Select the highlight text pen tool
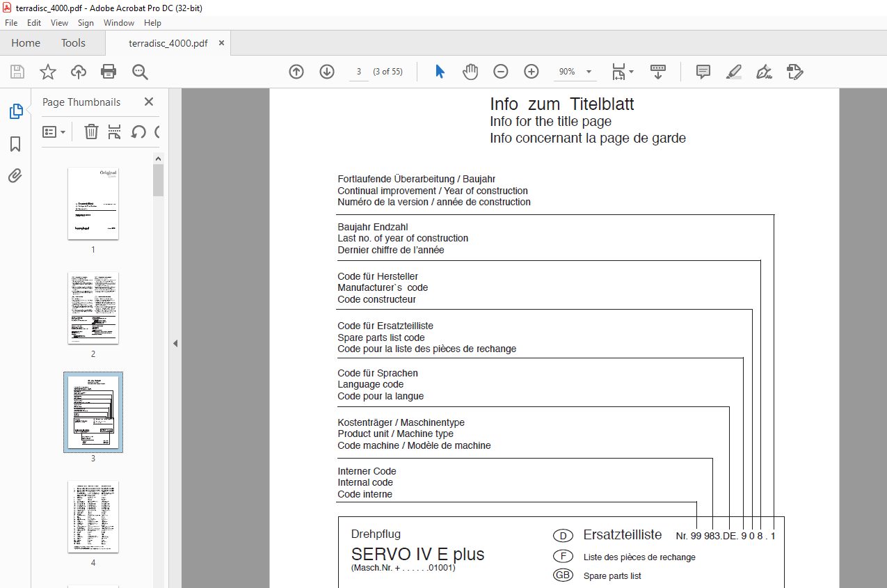 pyautogui.click(x=734, y=72)
